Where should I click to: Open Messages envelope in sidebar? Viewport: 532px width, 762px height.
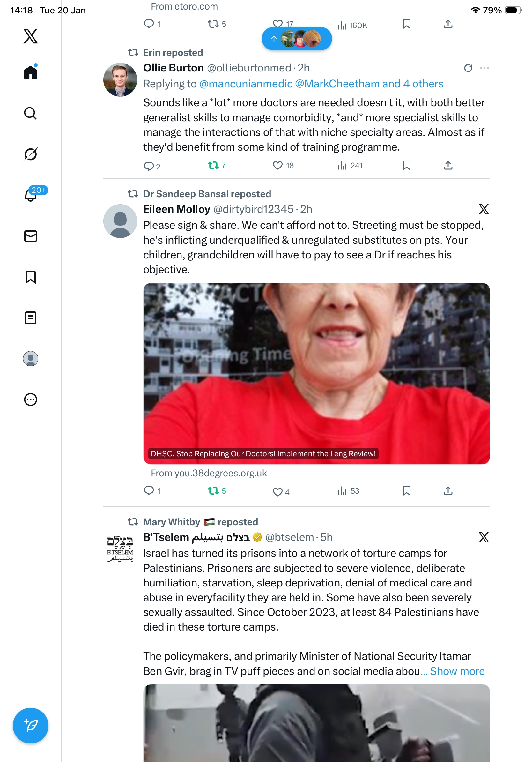31,236
